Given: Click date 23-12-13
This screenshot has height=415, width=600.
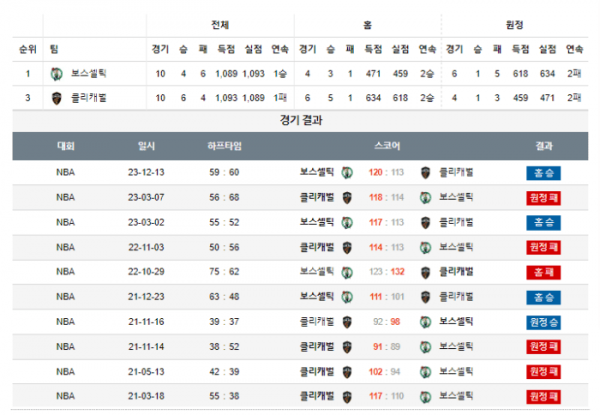Looking at the screenshot, I should click(146, 173).
